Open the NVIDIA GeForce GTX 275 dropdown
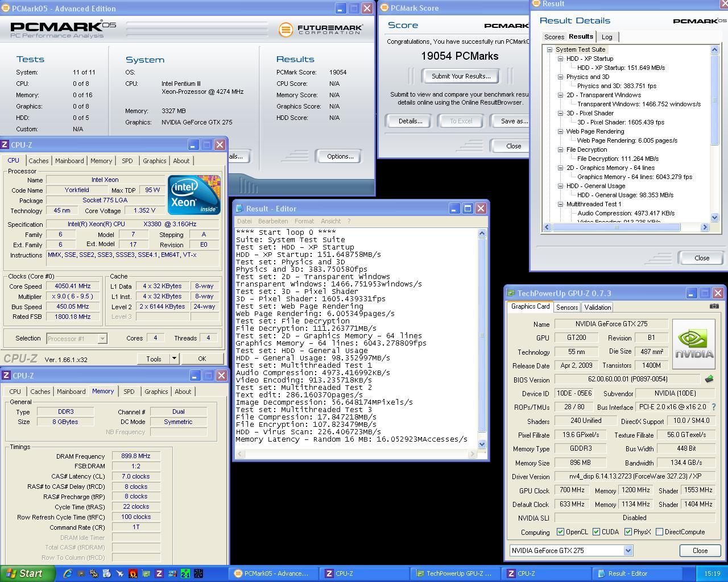This screenshot has width=728, height=582. click(x=628, y=550)
